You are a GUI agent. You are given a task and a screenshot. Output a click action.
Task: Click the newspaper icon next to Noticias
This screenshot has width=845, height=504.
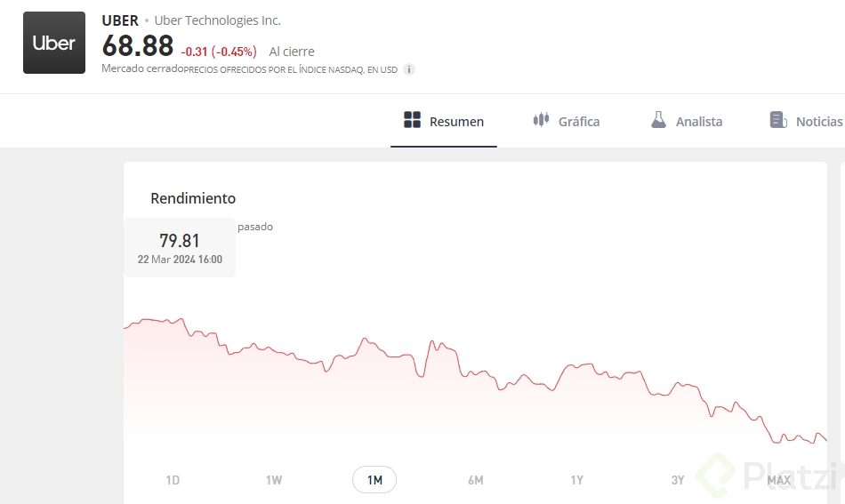778,120
